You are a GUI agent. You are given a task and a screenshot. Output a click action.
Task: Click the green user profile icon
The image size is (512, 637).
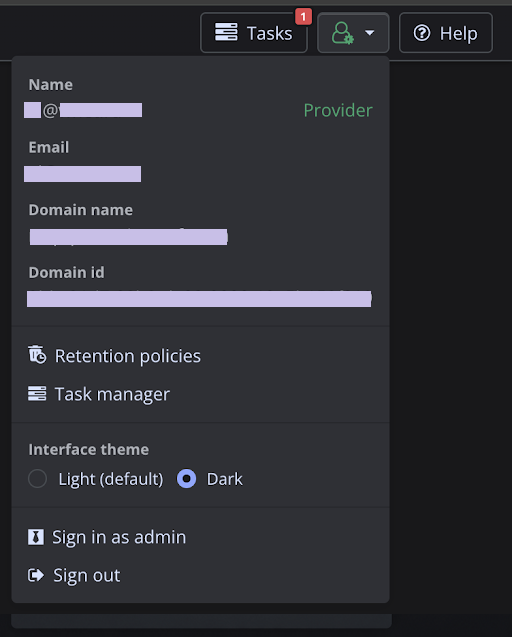343,33
